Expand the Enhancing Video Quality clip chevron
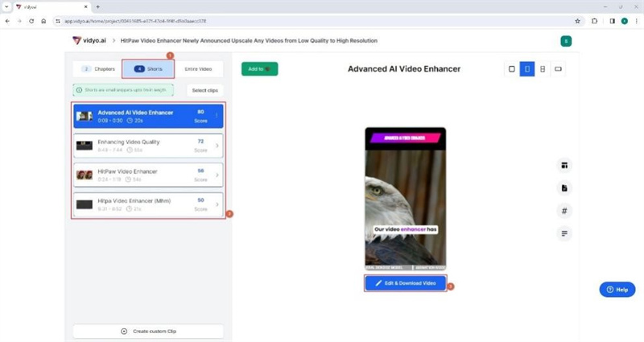The height and width of the screenshot is (342, 644). [x=217, y=146]
